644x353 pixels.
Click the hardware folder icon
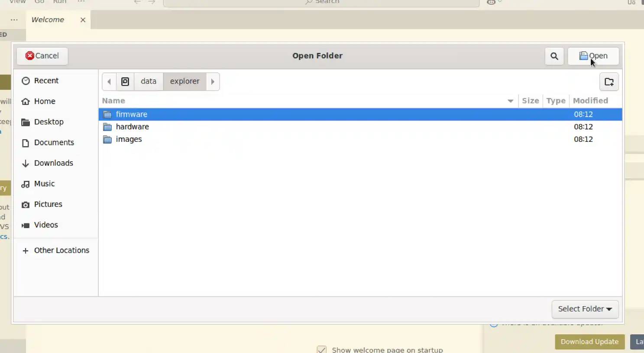click(x=107, y=127)
